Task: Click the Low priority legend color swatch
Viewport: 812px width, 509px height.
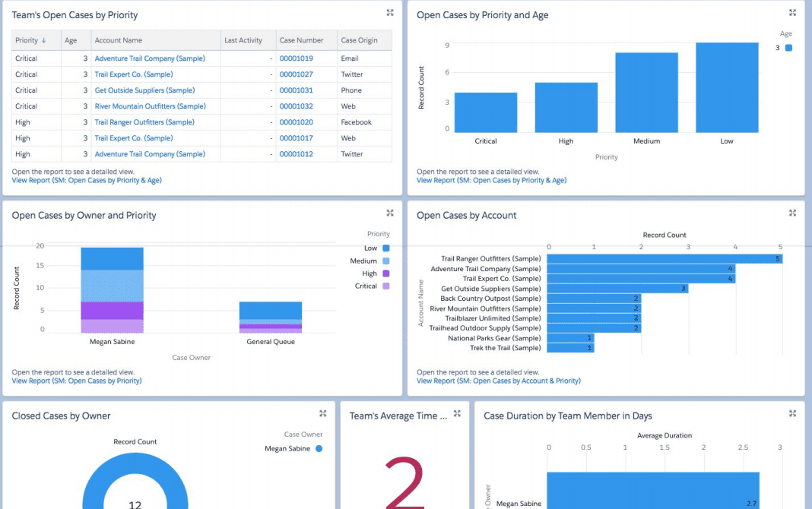Action: tap(386, 248)
